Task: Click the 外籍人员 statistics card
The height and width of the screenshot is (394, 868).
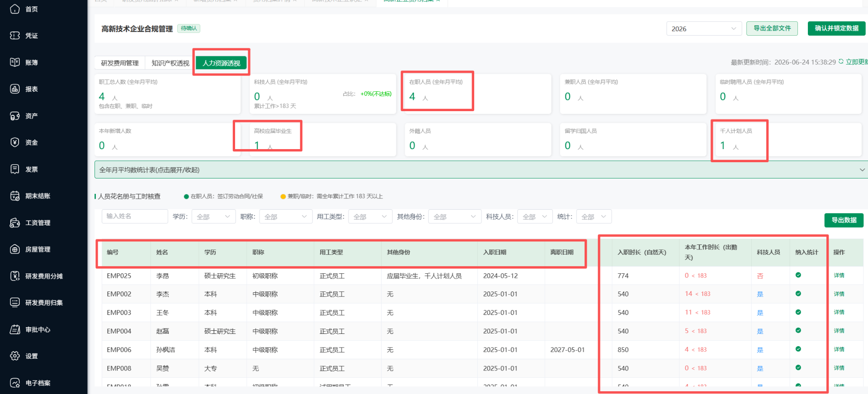Action: [x=478, y=140]
